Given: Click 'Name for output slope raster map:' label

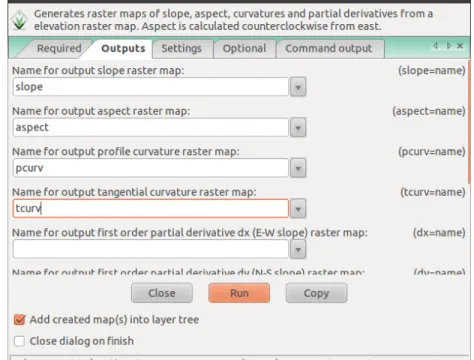Looking at the screenshot, I should [x=98, y=70].
